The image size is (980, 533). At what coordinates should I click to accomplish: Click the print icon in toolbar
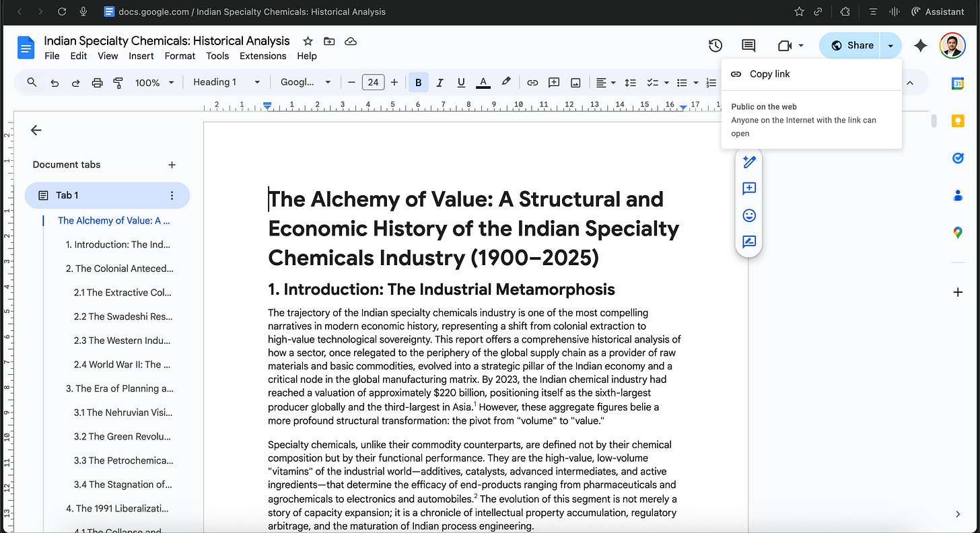pos(97,82)
